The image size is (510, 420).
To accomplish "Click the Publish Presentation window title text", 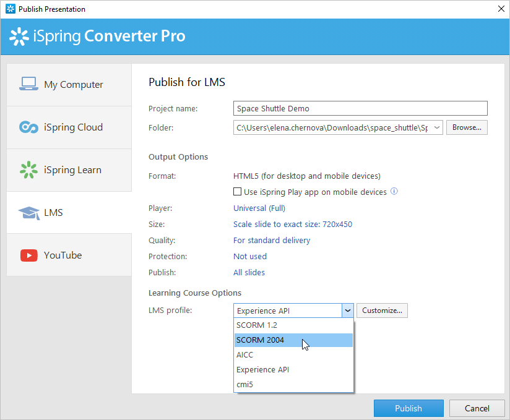I will pyautogui.click(x=52, y=9).
